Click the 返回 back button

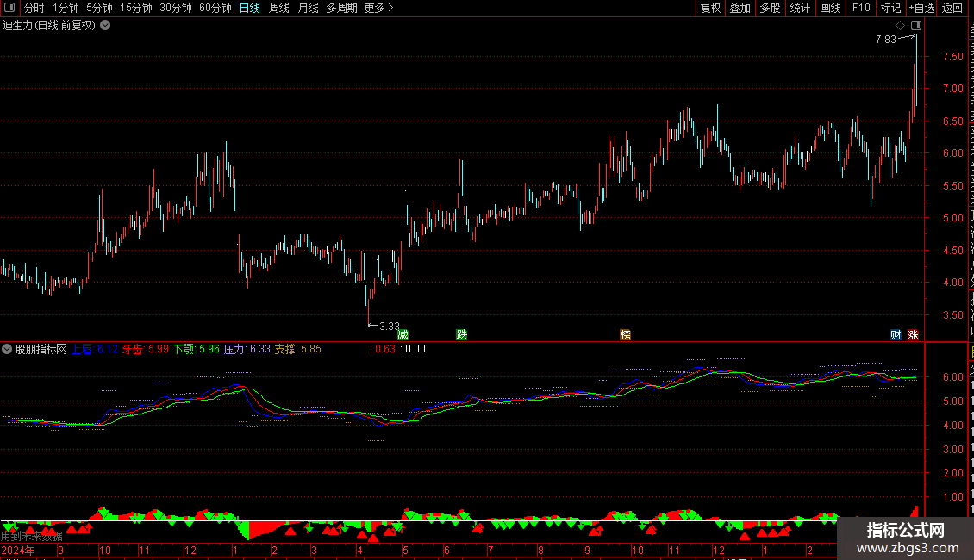[x=952, y=8]
